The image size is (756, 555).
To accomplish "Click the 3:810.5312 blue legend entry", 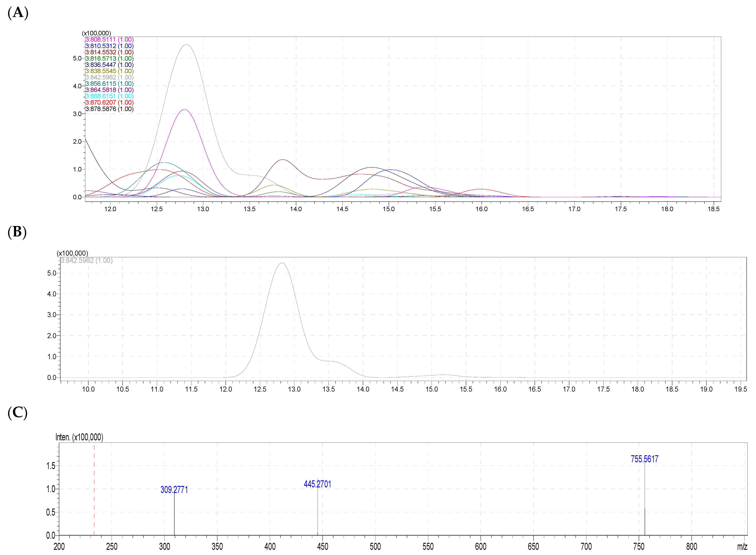I will pyautogui.click(x=109, y=46).
